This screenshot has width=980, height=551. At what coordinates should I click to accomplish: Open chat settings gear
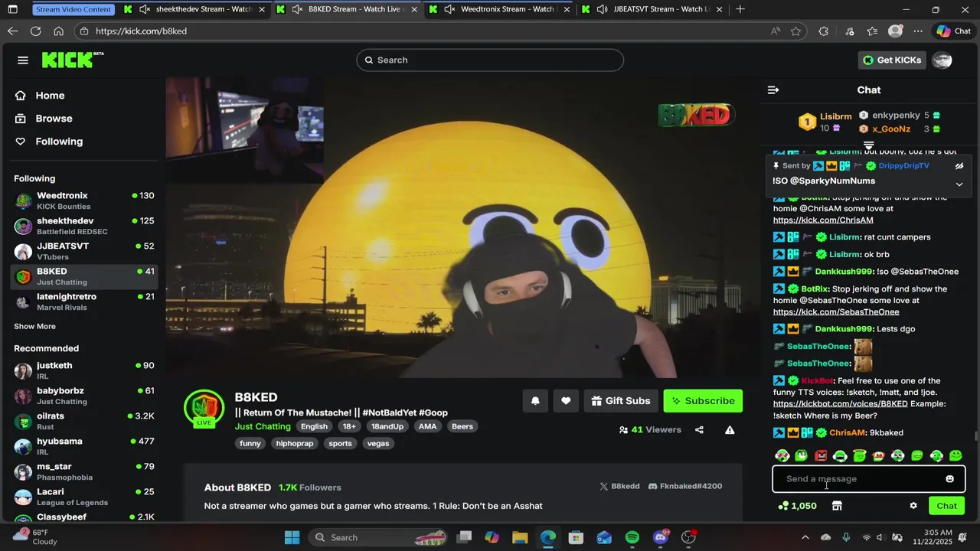[913, 506]
